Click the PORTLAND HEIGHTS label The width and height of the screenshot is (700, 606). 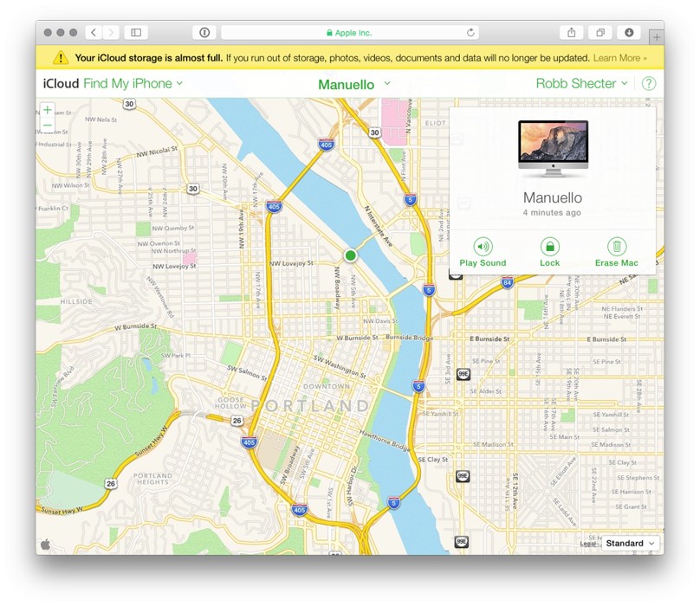[152, 479]
